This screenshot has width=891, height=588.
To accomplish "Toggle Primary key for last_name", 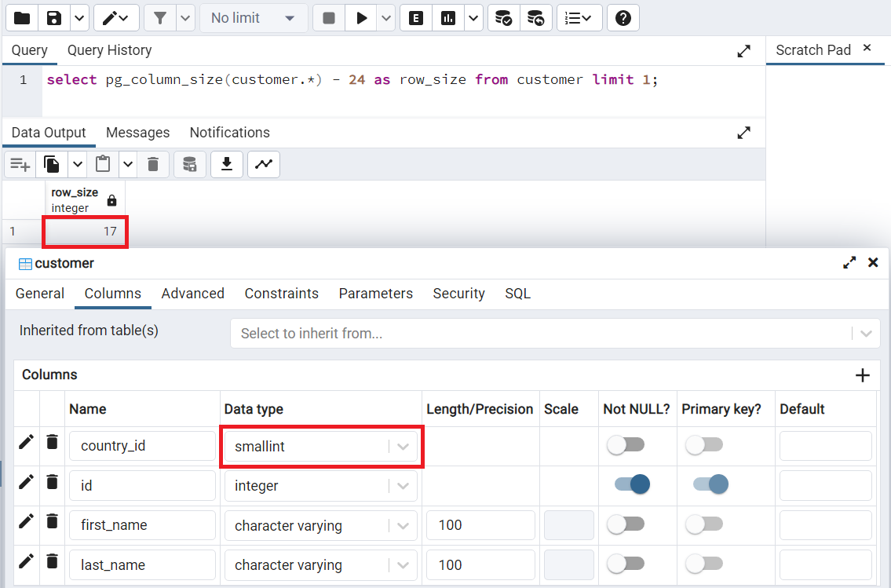I will click(704, 564).
